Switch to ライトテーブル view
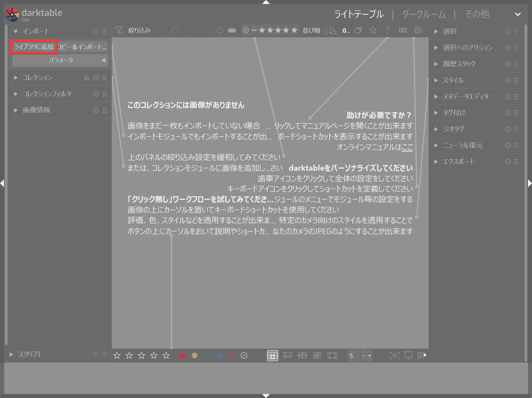This screenshot has height=398, width=532. coord(359,14)
